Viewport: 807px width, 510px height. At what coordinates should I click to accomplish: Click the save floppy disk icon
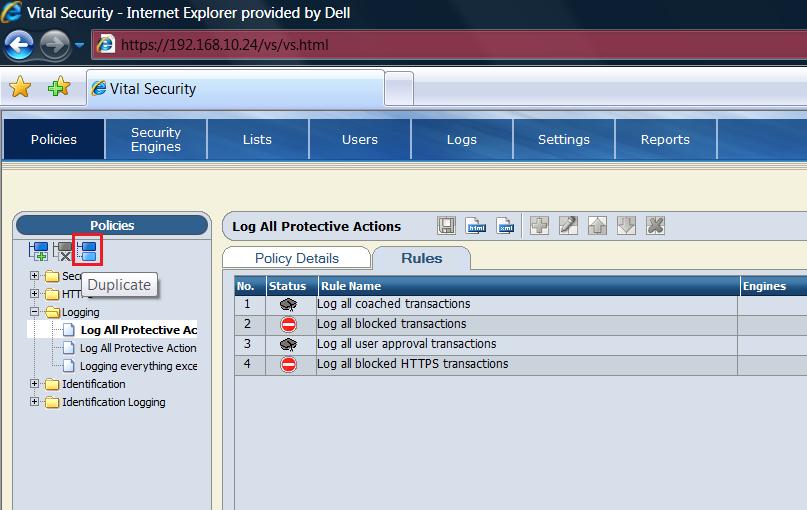(447, 226)
